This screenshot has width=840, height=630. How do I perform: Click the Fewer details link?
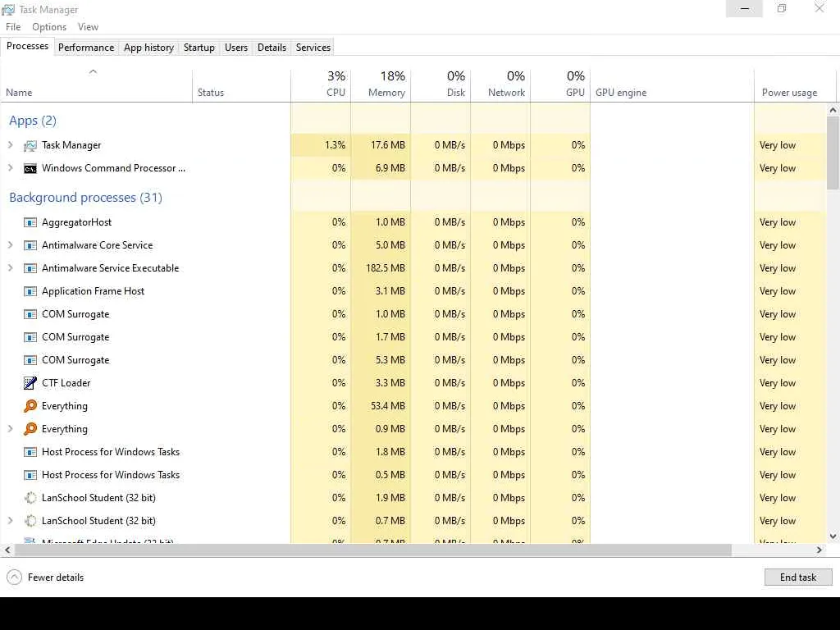(x=56, y=577)
